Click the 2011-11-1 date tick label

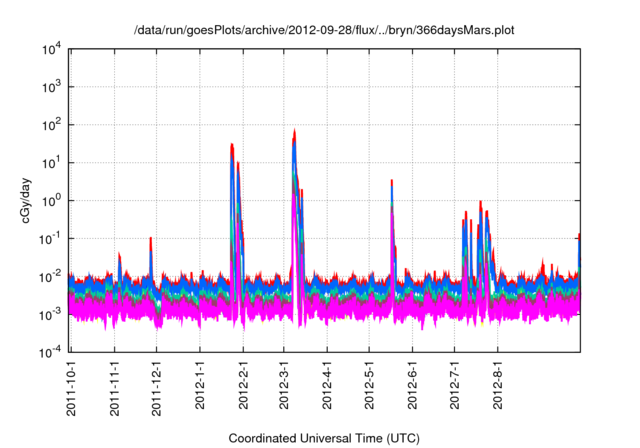point(114,386)
